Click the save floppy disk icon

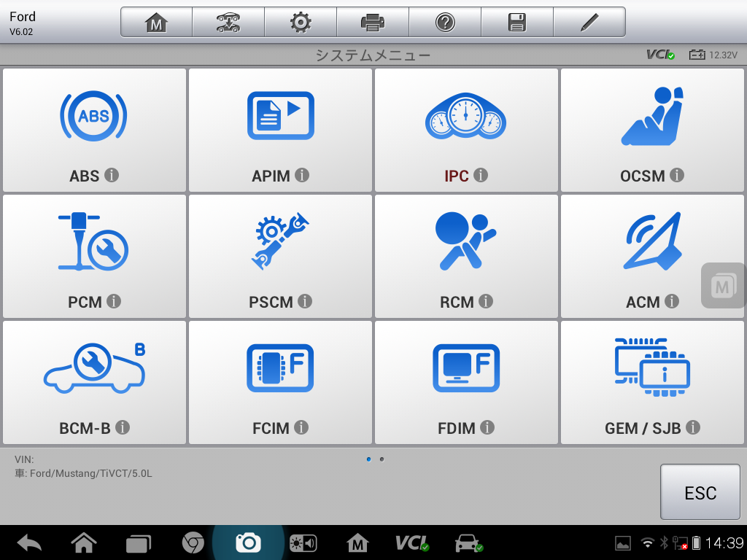click(517, 23)
